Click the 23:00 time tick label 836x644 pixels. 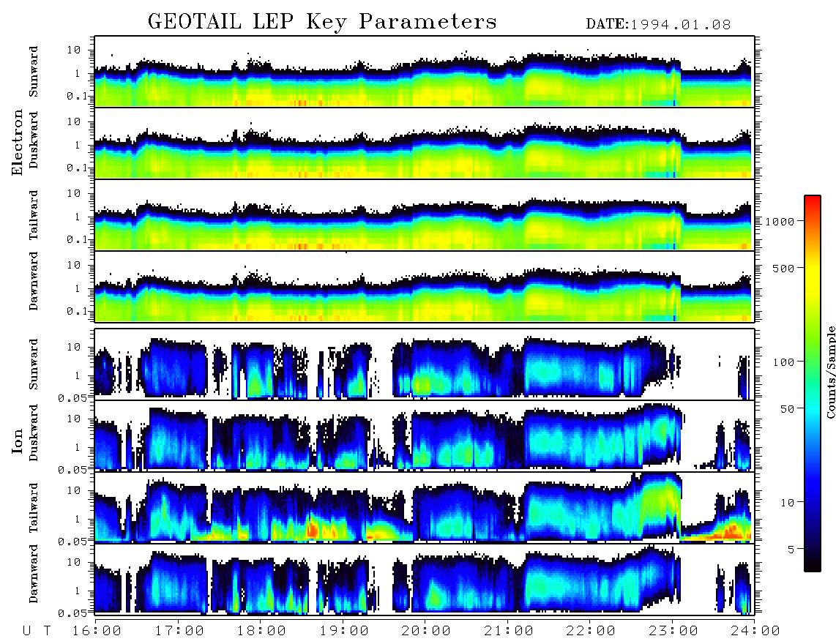673,632
